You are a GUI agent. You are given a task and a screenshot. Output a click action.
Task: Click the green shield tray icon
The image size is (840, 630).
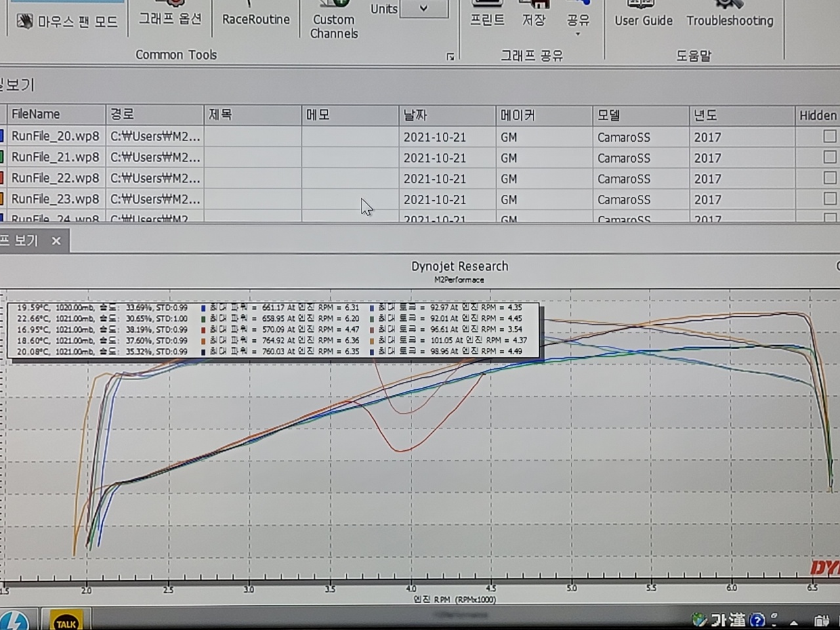(x=700, y=619)
